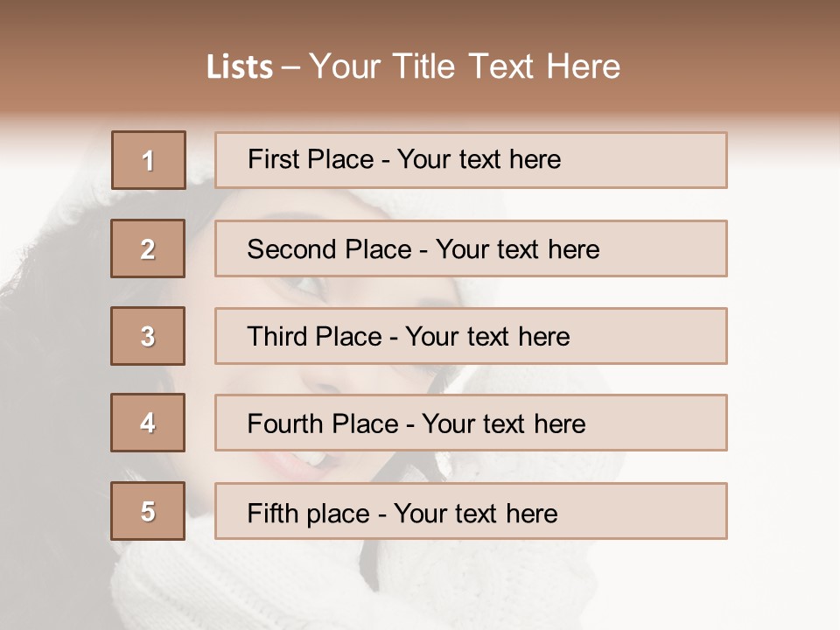This screenshot has height=630, width=840.
Task: Click the empty white area right of list
Action: (x=783, y=350)
